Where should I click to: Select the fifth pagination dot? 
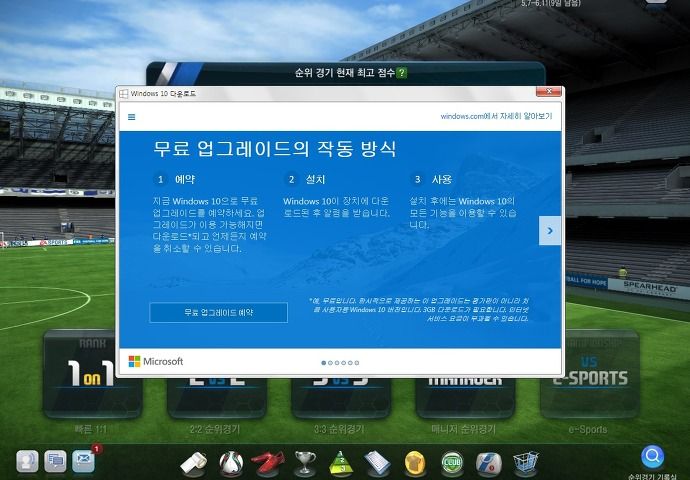350,363
